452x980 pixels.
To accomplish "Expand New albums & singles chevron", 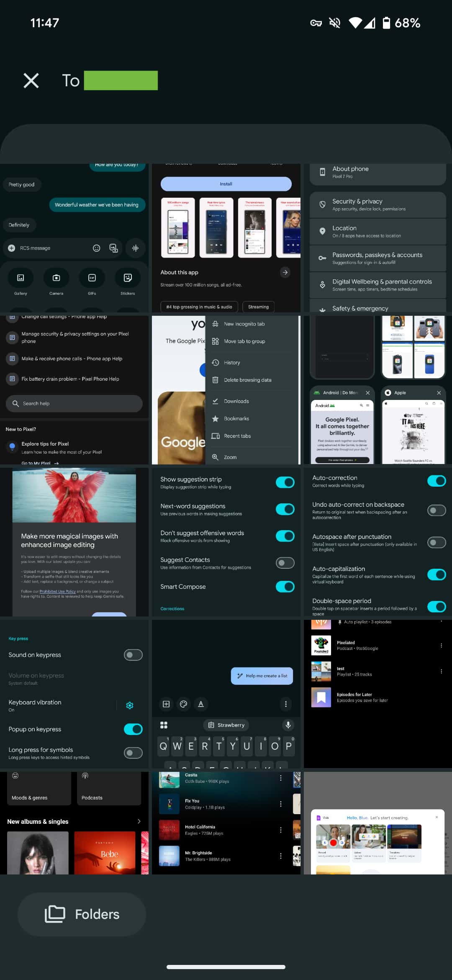I will click(139, 821).
